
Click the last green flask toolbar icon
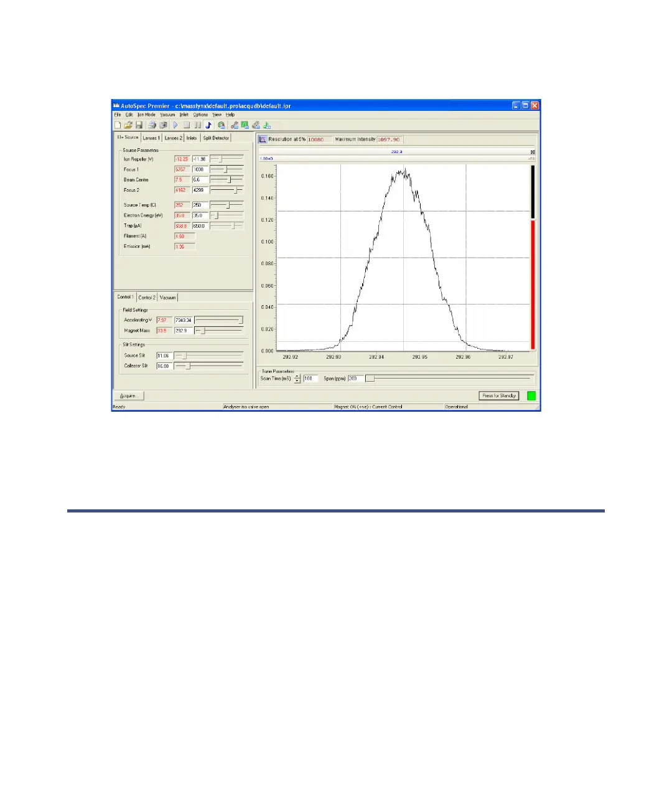(267, 125)
